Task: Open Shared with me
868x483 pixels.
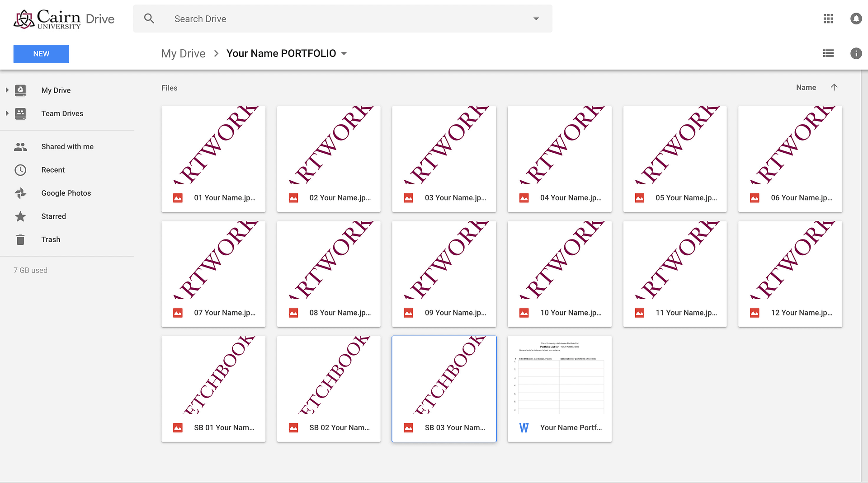Action: 67,146
